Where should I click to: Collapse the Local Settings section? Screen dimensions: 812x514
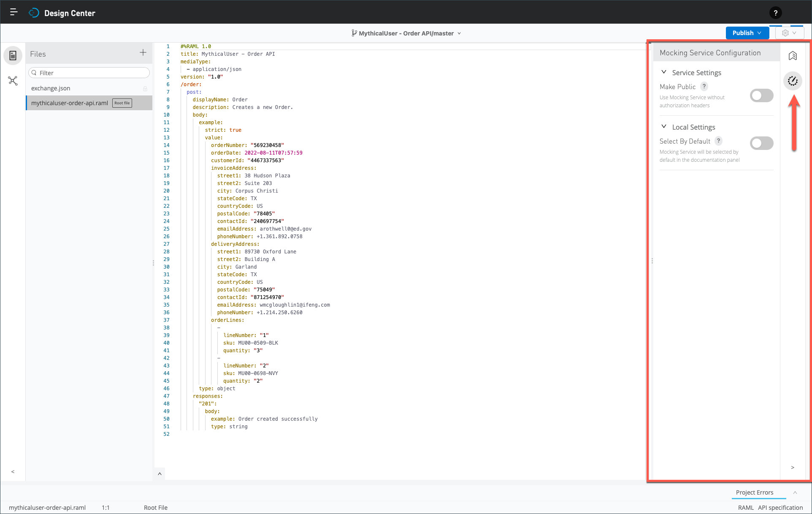664,127
